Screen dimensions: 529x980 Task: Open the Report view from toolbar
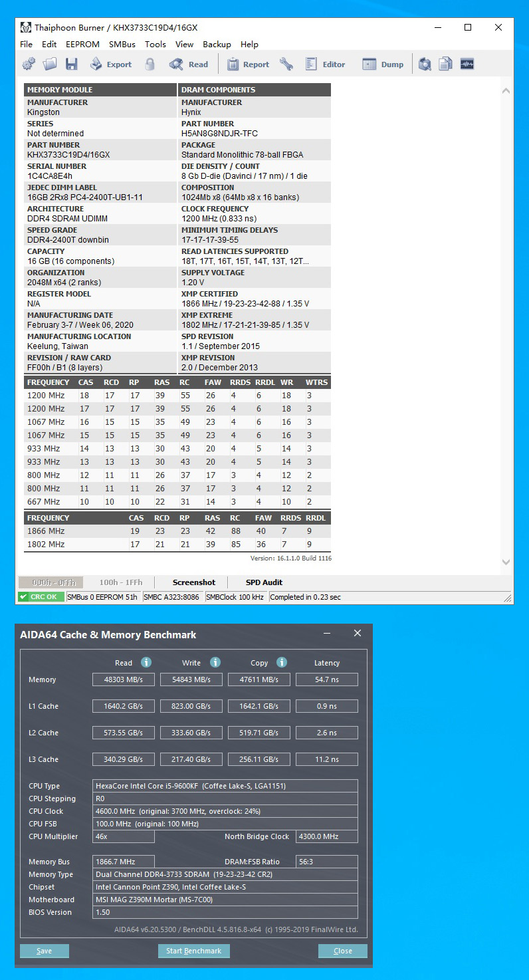248,64
